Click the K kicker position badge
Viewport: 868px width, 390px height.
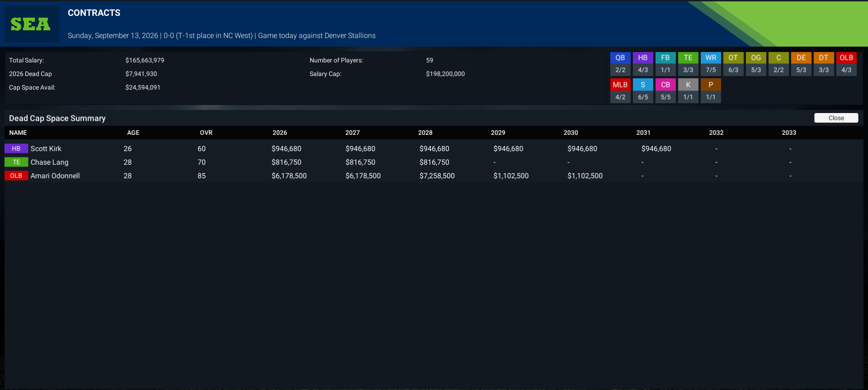(688, 85)
